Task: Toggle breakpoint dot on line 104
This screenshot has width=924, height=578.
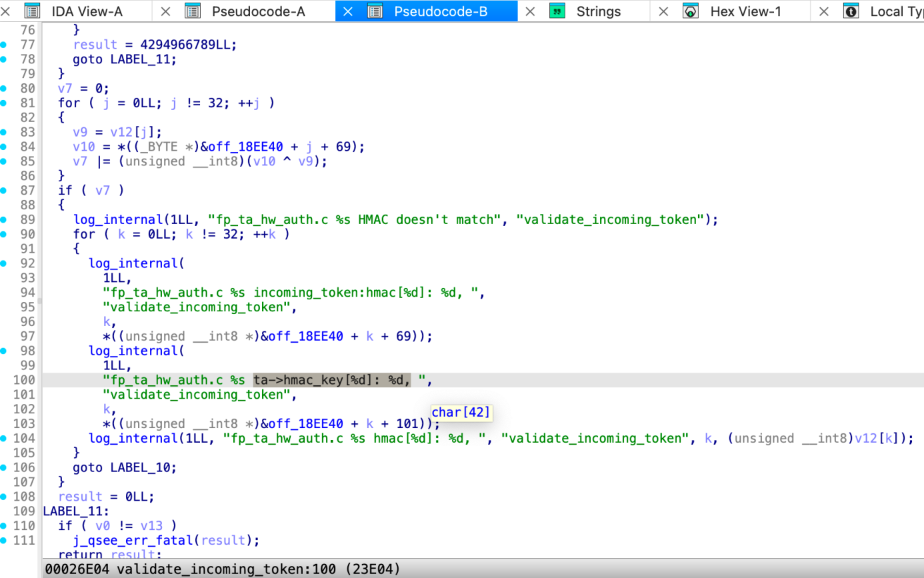Action: [4, 438]
